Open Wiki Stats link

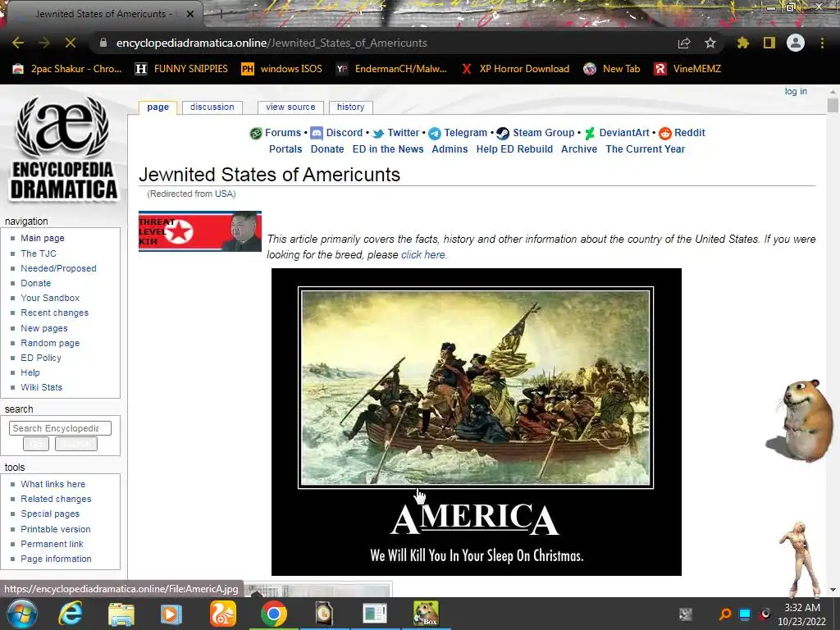click(41, 387)
